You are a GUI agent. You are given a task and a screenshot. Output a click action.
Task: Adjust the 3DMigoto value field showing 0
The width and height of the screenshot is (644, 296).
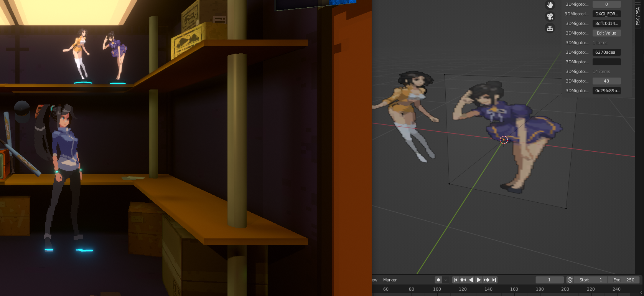coord(606,4)
